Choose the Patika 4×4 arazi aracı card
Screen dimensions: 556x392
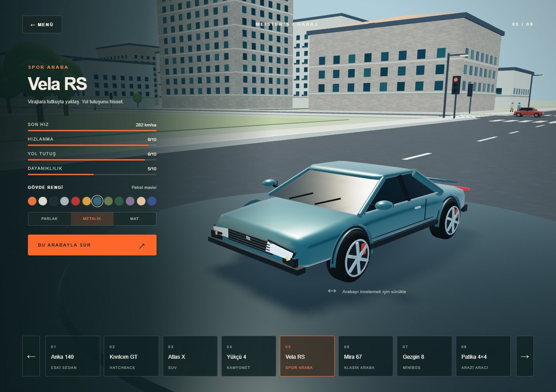[x=483, y=356]
